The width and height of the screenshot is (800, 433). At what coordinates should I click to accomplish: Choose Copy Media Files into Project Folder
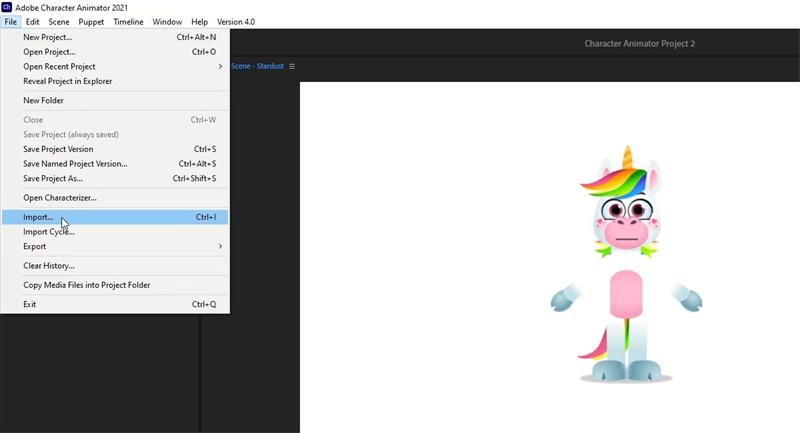point(87,285)
